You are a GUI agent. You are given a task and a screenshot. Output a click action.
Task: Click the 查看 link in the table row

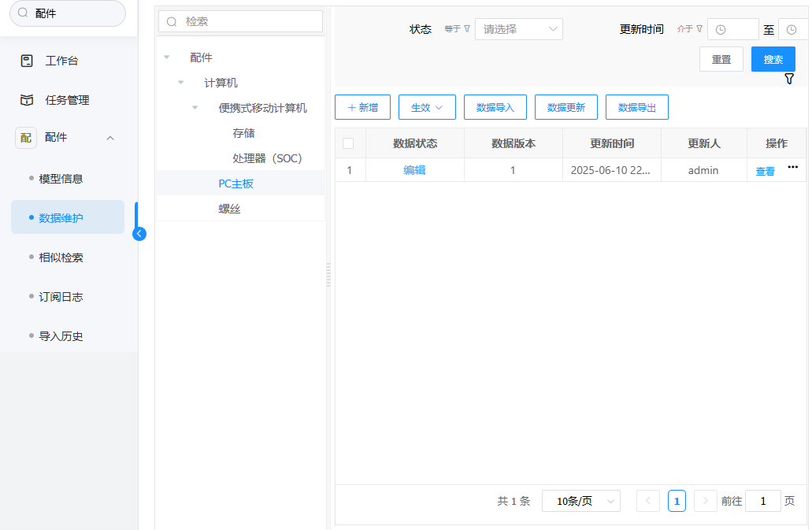tap(765, 171)
